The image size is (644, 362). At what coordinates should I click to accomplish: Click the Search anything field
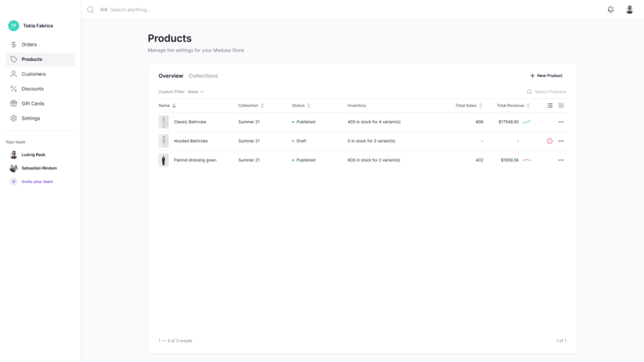click(x=130, y=10)
